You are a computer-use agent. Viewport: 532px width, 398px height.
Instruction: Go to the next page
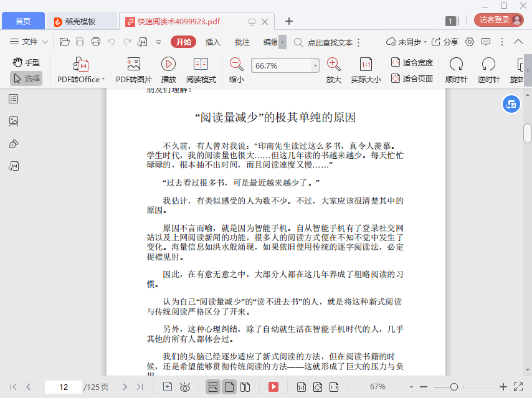tap(125, 387)
